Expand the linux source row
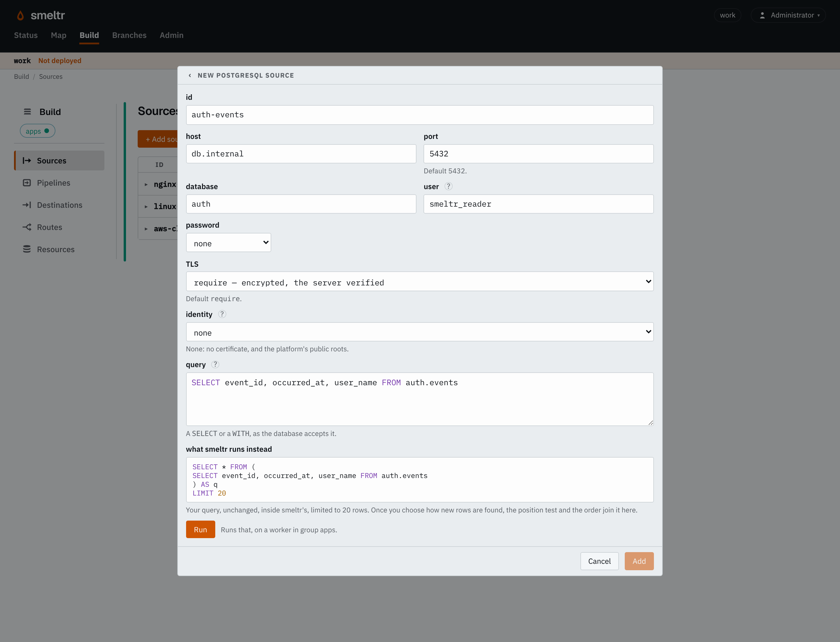Image resolution: width=840 pixels, height=642 pixels. [146, 207]
